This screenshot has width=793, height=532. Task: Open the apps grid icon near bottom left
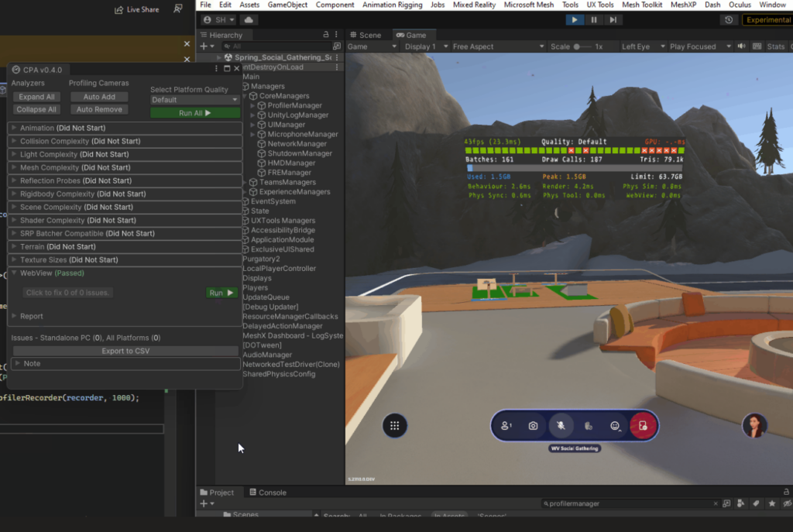click(x=395, y=425)
